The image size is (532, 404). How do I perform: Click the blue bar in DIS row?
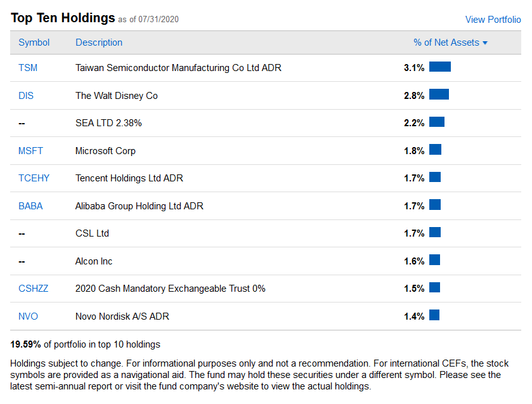tap(439, 94)
